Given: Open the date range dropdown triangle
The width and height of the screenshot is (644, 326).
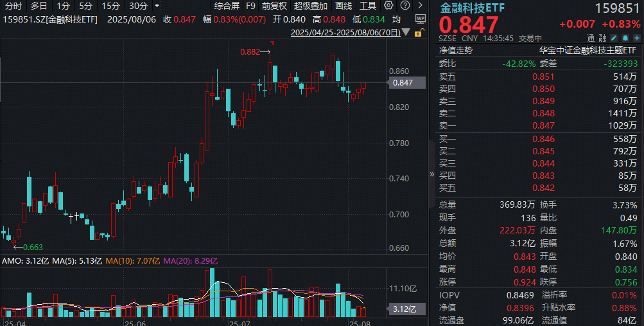Looking at the screenshot, I should (x=406, y=32).
